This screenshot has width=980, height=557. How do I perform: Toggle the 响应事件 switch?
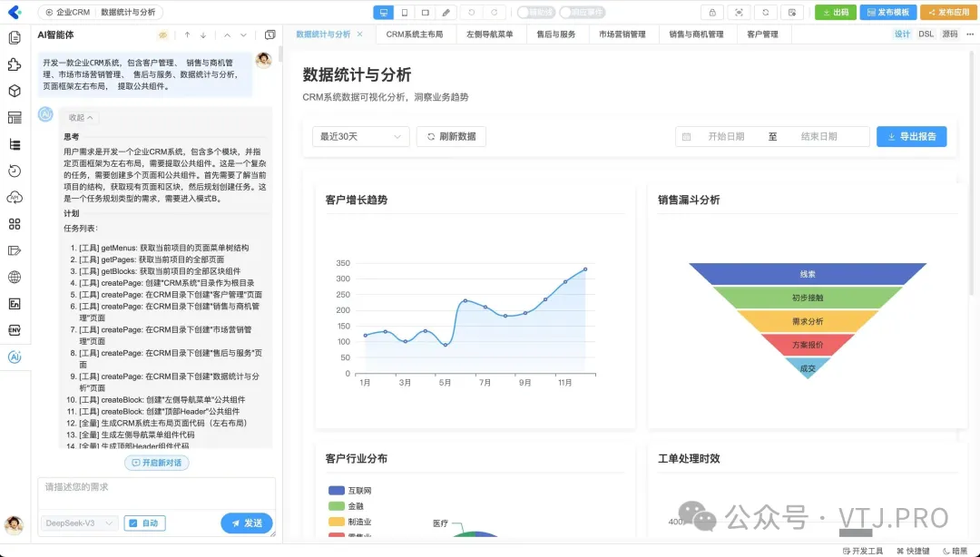[x=583, y=13]
